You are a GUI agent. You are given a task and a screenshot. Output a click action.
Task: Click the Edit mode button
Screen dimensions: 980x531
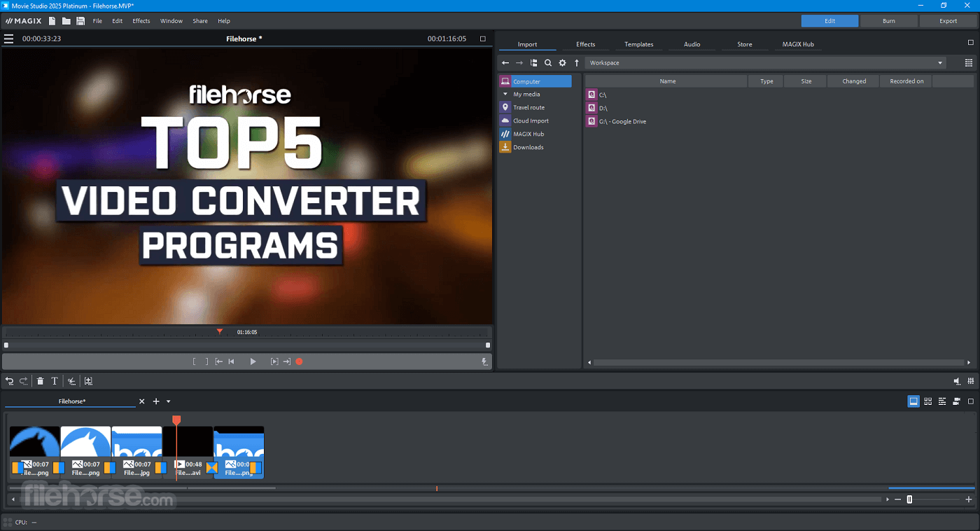click(830, 21)
